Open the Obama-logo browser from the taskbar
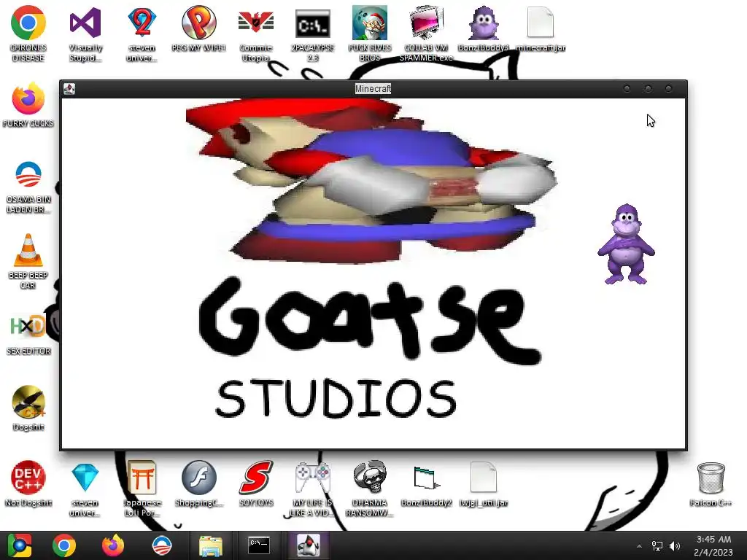This screenshot has height=560, width=747. (x=161, y=545)
